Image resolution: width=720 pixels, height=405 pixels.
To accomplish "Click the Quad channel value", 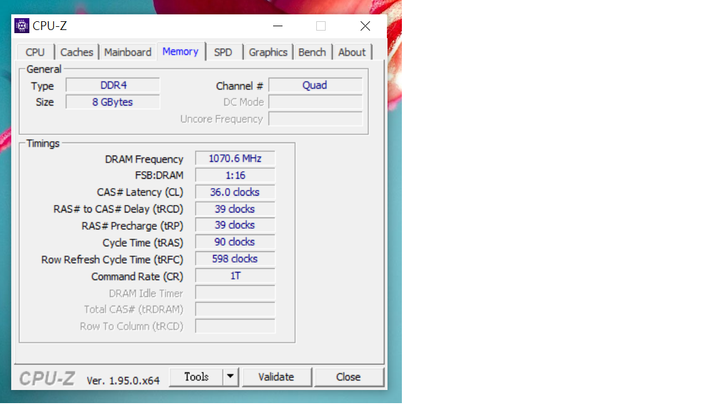I will (315, 85).
